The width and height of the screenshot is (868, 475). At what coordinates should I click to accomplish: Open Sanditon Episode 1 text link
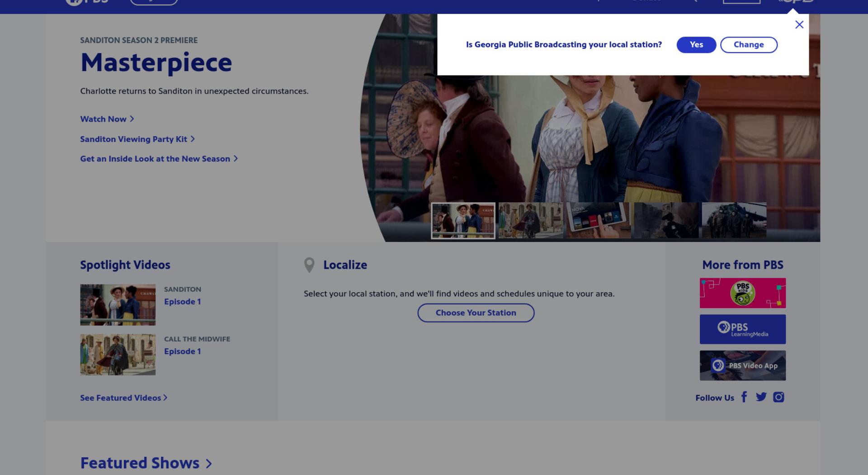click(x=183, y=302)
